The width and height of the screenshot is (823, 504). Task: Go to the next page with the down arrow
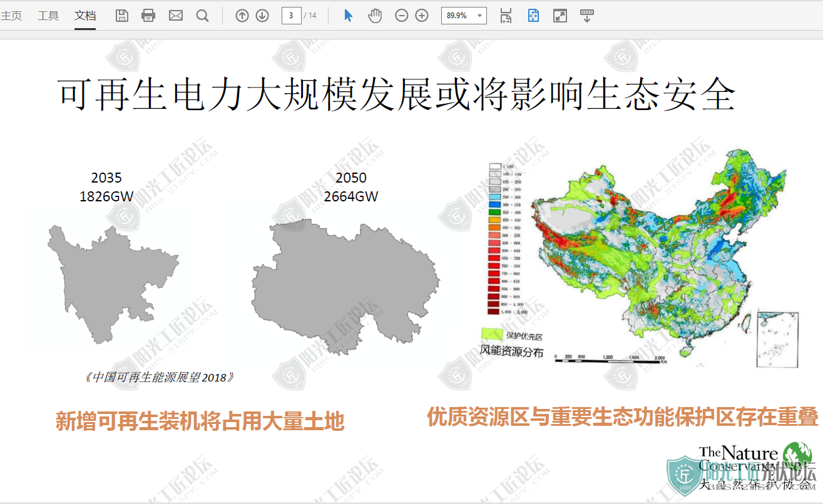[262, 16]
